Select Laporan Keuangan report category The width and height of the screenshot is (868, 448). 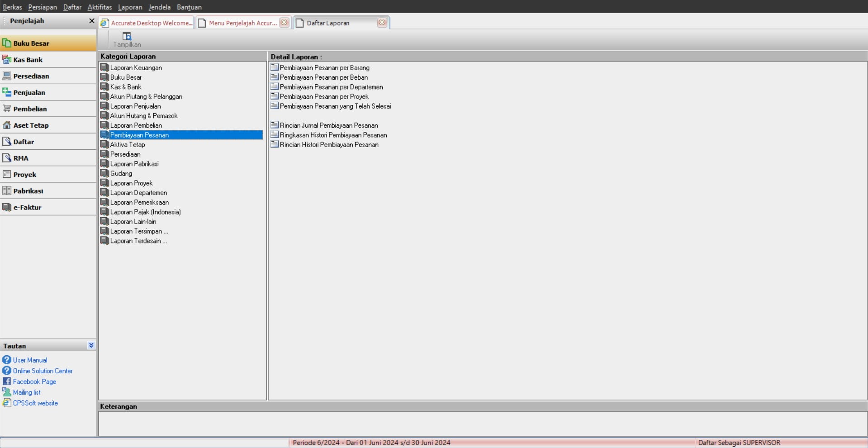(136, 68)
